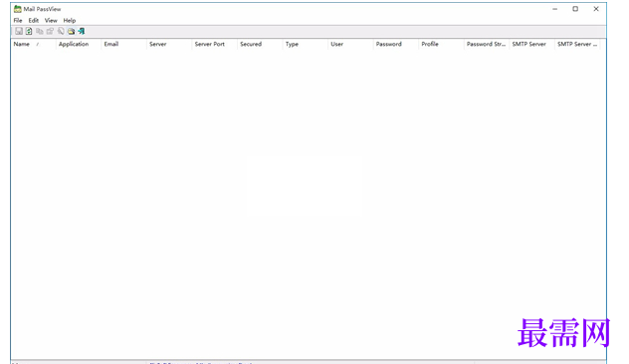Sort by the Email column header
Image resolution: width=629 pixels, height=364 pixels.
(x=123, y=44)
